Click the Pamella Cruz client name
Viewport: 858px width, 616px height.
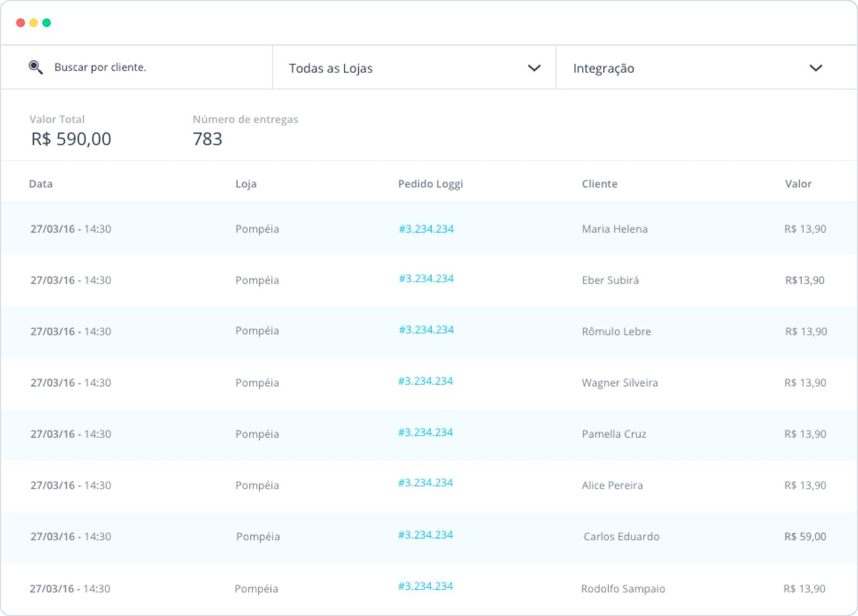614,434
